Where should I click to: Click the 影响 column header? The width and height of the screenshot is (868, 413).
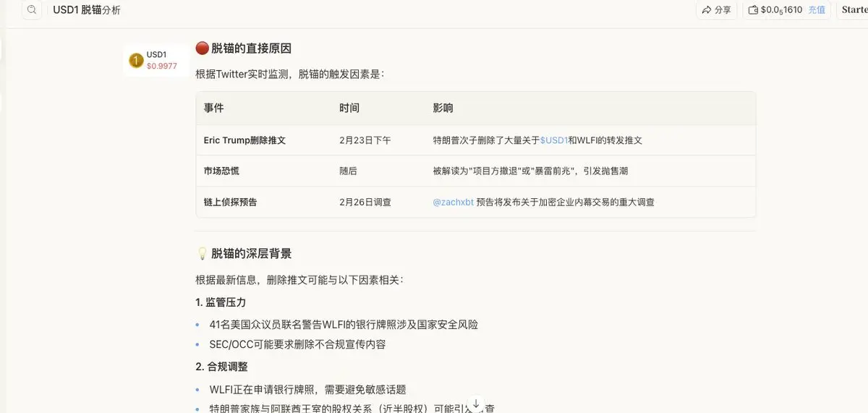(443, 108)
